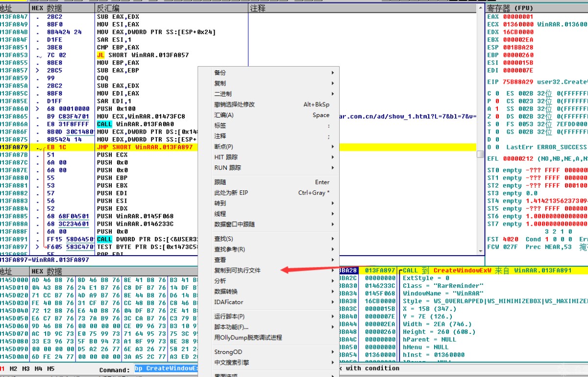
Task: Open the RUN 跟踪 submenu
Action: coord(269,167)
